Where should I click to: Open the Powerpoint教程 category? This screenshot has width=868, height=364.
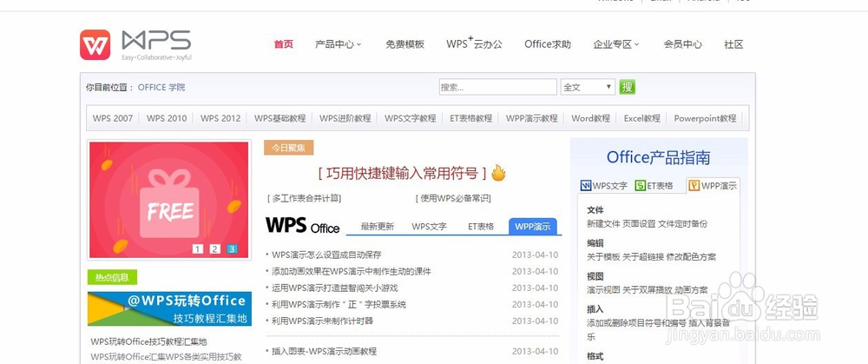(705, 118)
